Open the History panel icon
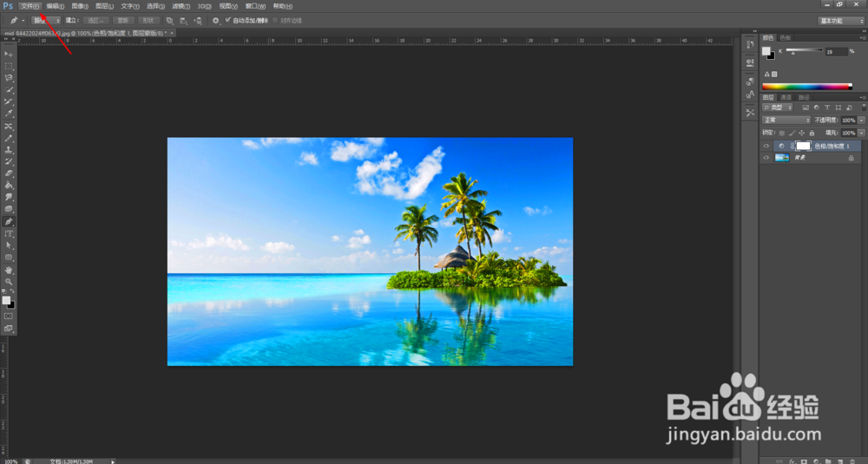868x464 pixels. (x=750, y=44)
